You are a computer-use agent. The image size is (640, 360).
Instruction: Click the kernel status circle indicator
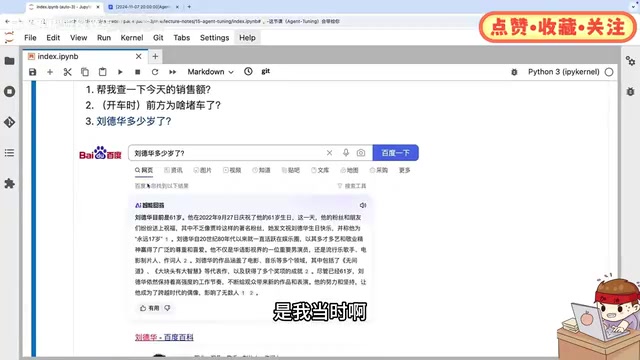(609, 72)
